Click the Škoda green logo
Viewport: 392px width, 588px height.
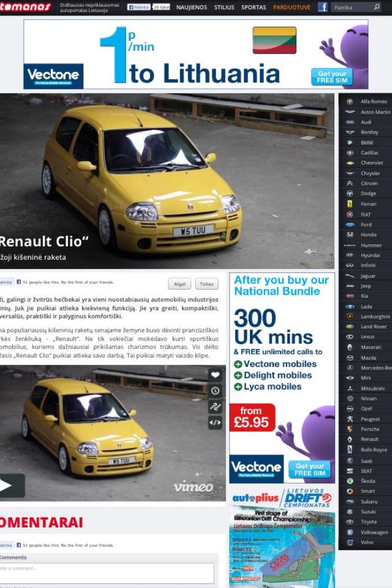[x=350, y=481]
